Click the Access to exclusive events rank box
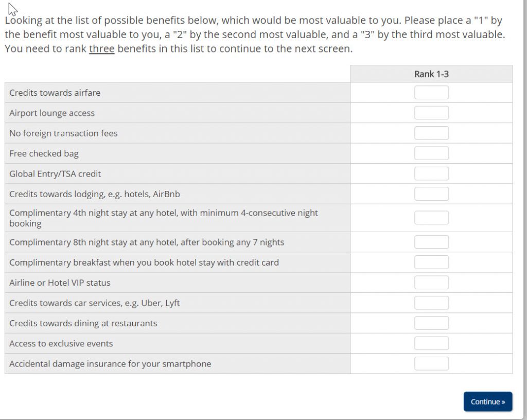 [431, 343]
